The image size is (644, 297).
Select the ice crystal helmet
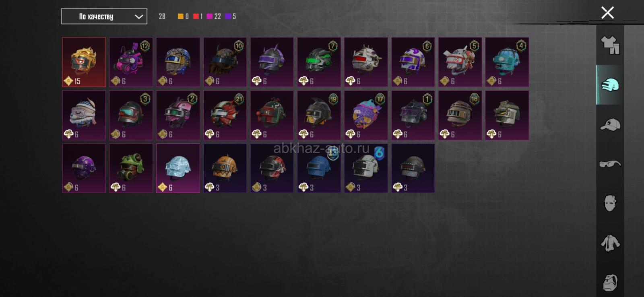[x=178, y=168]
